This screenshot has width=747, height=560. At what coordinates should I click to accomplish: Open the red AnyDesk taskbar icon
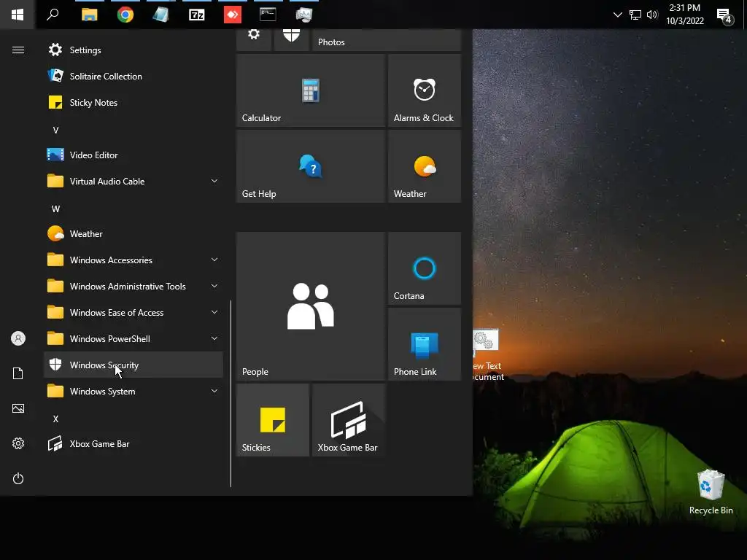point(233,15)
